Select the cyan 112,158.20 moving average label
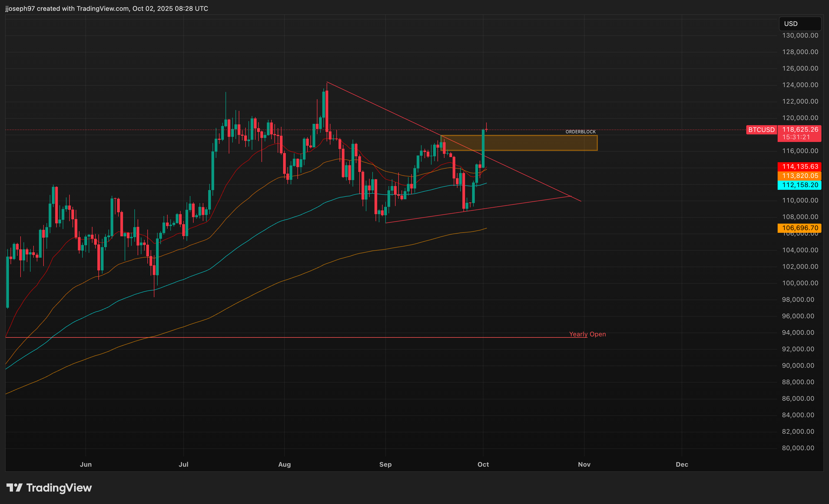Viewport: 829px width, 504px height. pyautogui.click(x=799, y=185)
